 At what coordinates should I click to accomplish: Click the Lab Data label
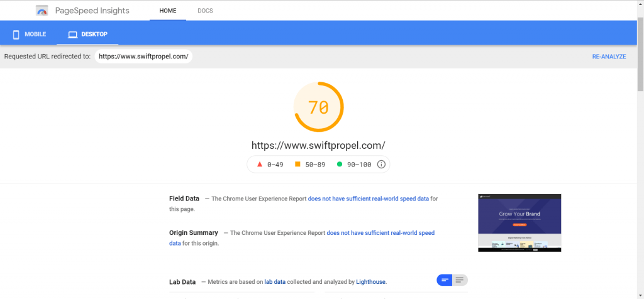point(182,282)
